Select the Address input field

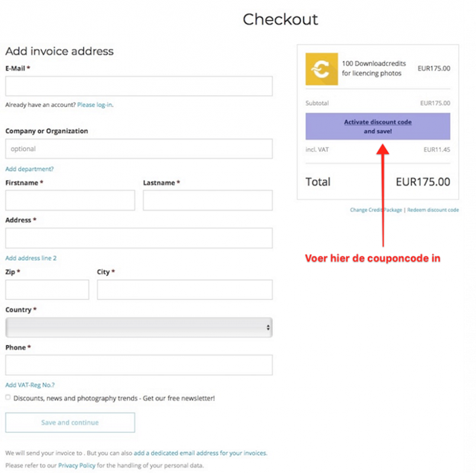coord(138,238)
